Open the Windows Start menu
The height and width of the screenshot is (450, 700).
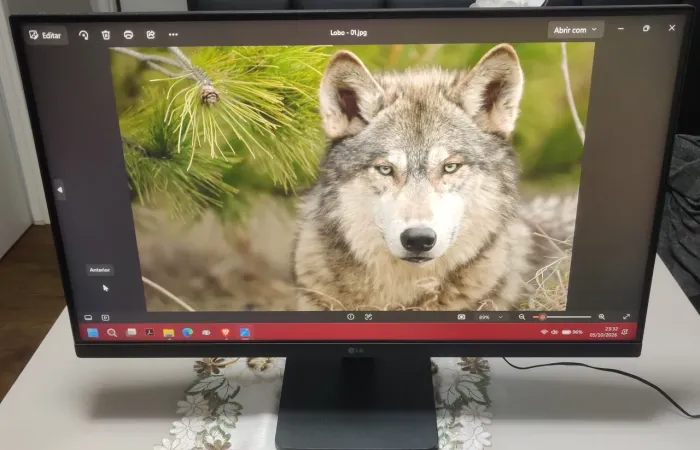coord(93,333)
